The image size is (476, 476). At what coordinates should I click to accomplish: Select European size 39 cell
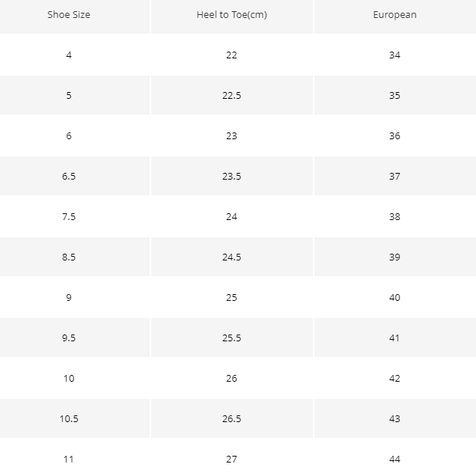394,257
